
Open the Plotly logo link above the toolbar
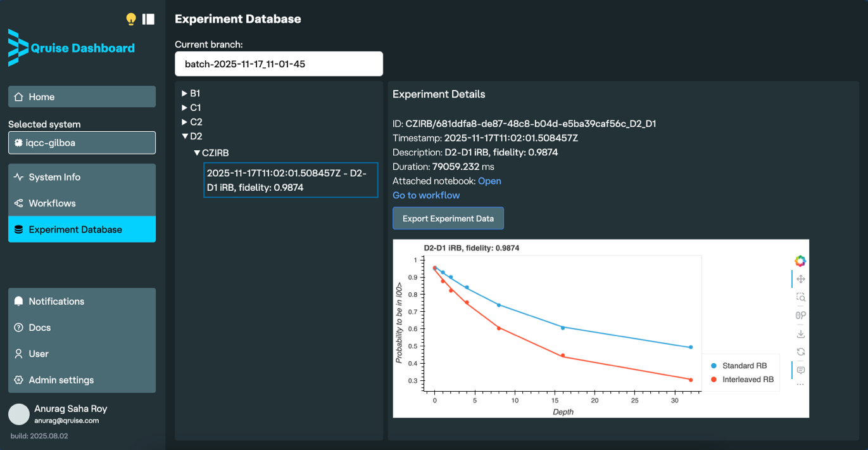pyautogui.click(x=800, y=260)
